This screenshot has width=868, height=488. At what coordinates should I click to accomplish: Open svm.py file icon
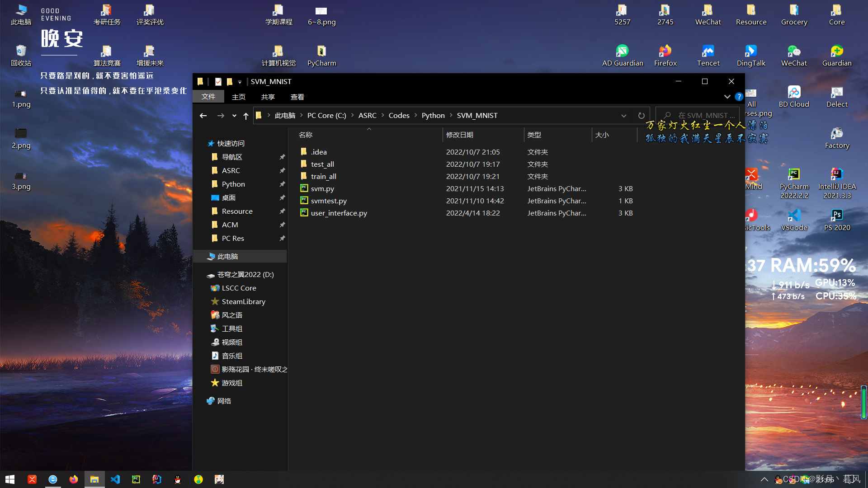pos(304,188)
